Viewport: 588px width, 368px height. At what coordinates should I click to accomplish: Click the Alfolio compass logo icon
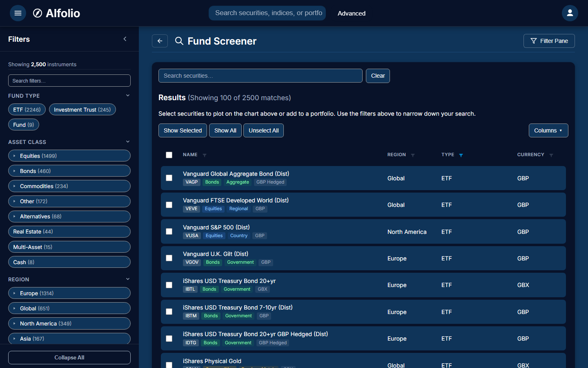(38, 13)
